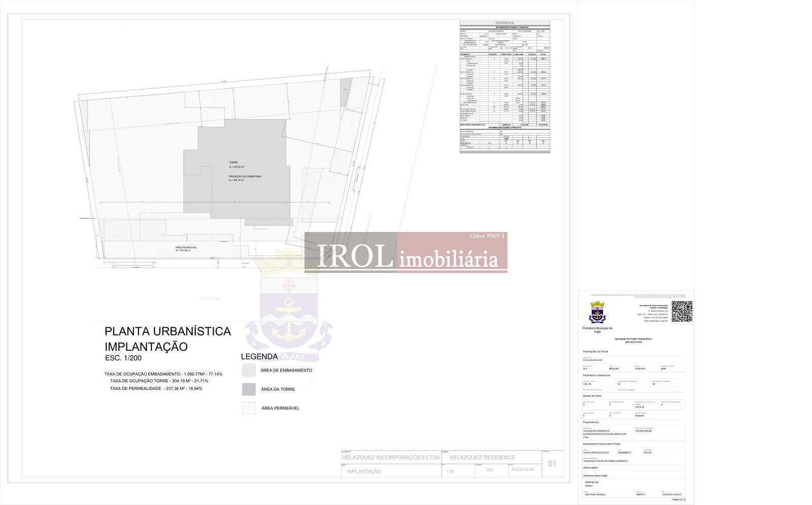Click the 'RUA LAGUNA 100' address field
This screenshot has height=505, width=812.
click(634, 359)
